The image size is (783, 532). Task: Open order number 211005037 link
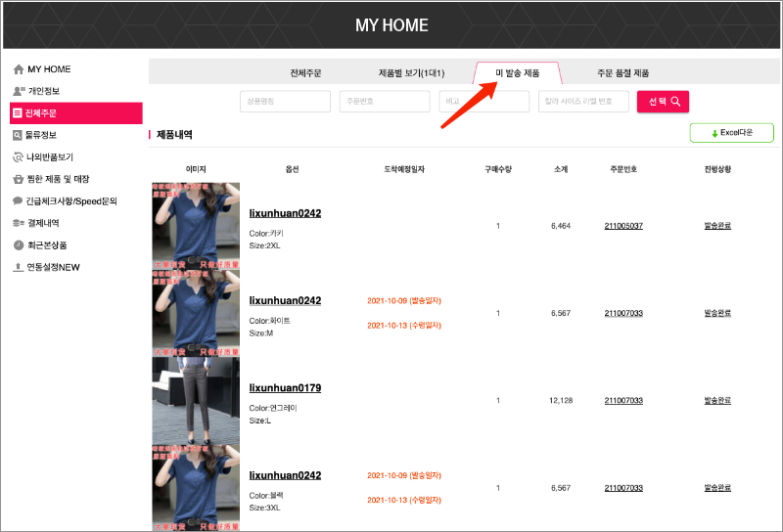[623, 226]
